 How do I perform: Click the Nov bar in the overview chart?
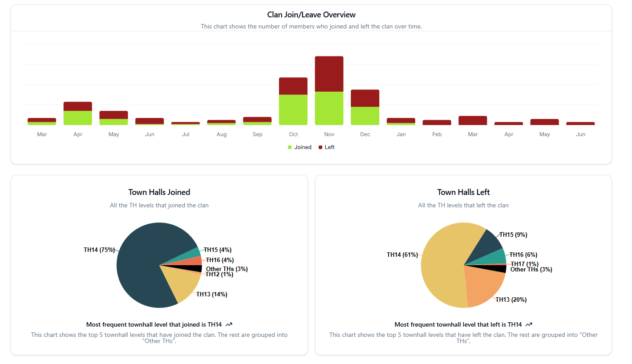point(329,89)
